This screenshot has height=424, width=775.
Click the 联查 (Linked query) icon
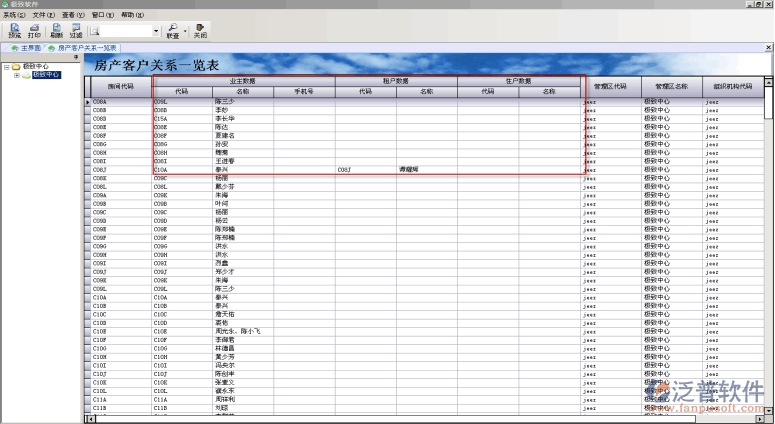coord(172,30)
